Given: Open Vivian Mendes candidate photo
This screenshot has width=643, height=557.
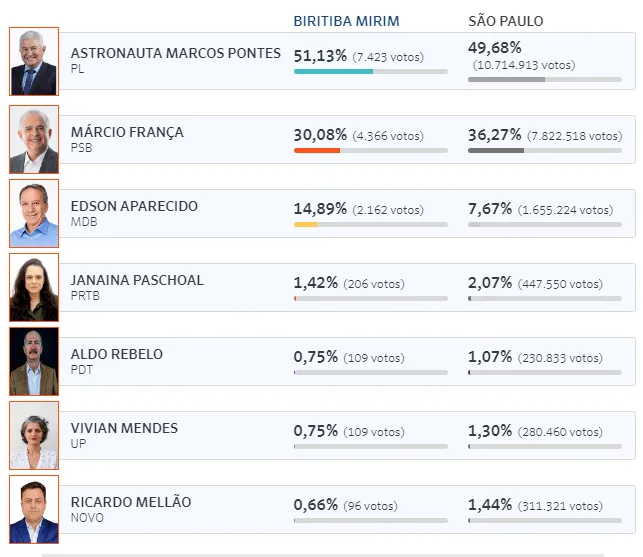Looking at the screenshot, I should tap(34, 435).
